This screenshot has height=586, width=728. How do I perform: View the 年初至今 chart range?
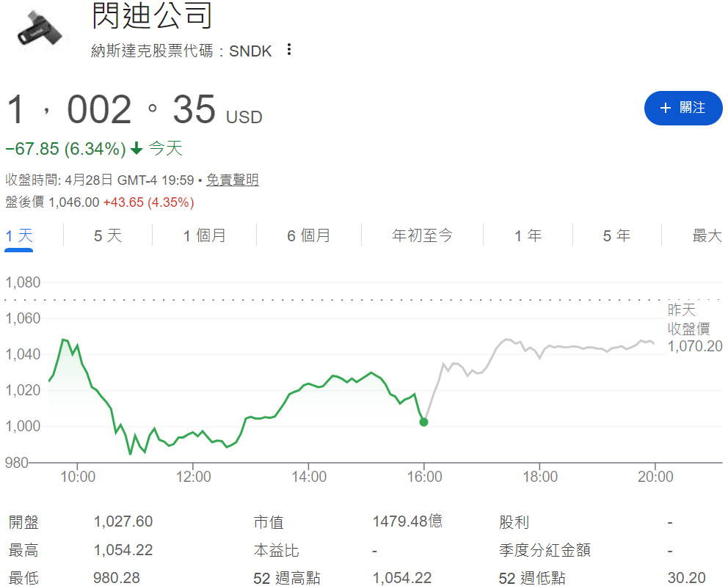pyautogui.click(x=422, y=235)
